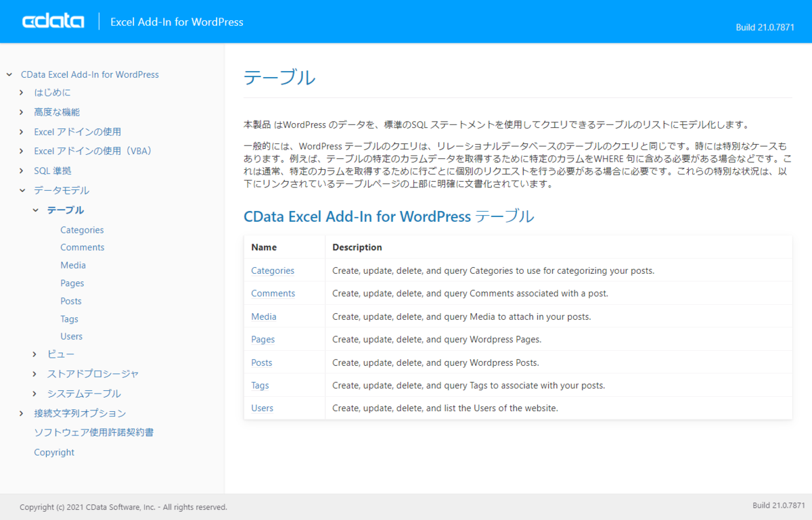Viewport: 812px width, 520px height.
Task: Expand the ストアドプロシージャ chevron
Action: click(x=35, y=374)
